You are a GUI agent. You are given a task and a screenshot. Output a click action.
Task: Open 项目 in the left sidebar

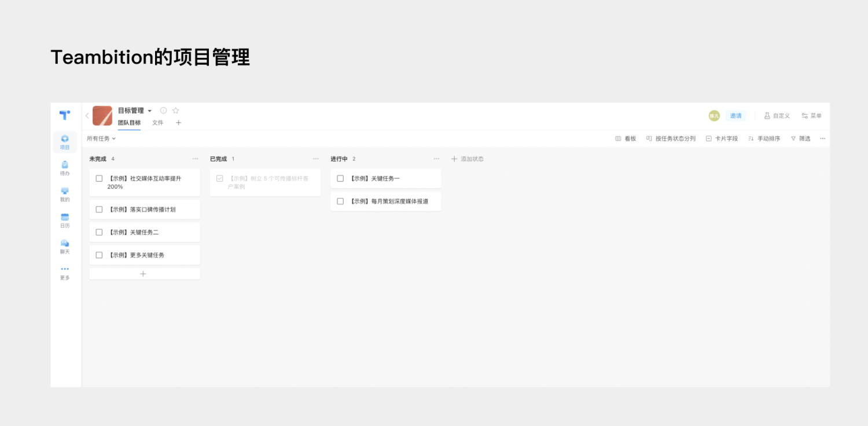tap(65, 142)
